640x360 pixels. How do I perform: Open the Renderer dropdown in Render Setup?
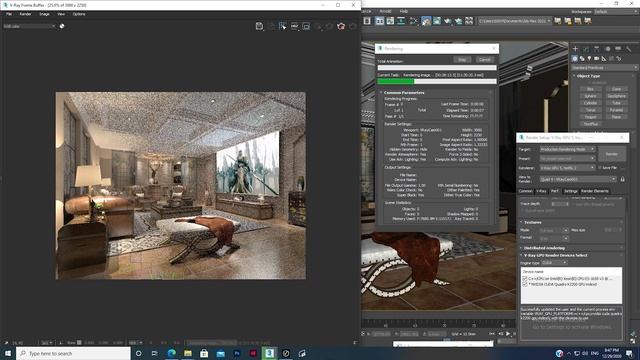coord(567,168)
